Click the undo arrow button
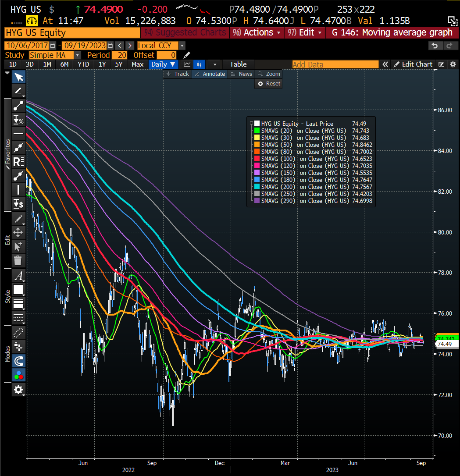460x476 pixels. pyautogui.click(x=435, y=46)
